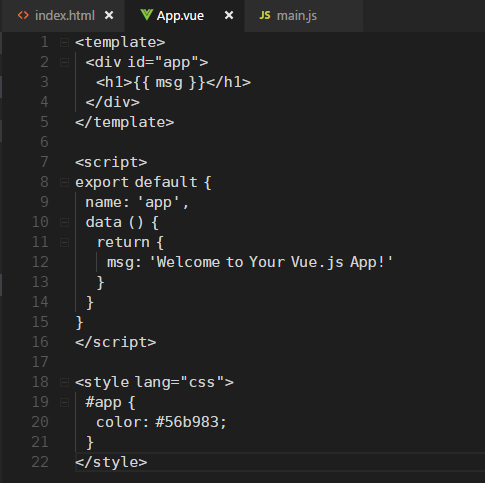Select the App.vue tab
The height and width of the screenshot is (483, 485).
(x=184, y=16)
